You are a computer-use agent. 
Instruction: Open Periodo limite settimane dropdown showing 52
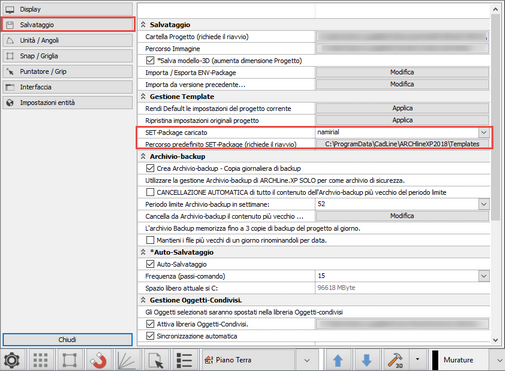(484, 204)
